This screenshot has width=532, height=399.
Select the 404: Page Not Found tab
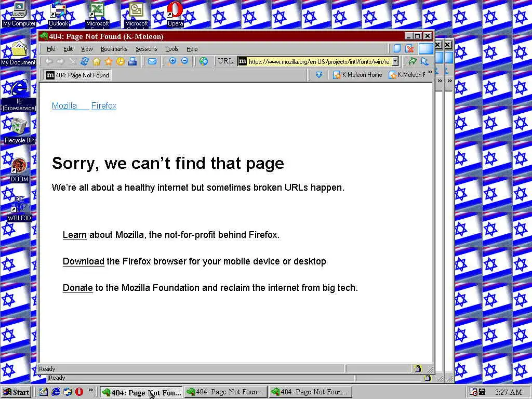[x=78, y=75]
